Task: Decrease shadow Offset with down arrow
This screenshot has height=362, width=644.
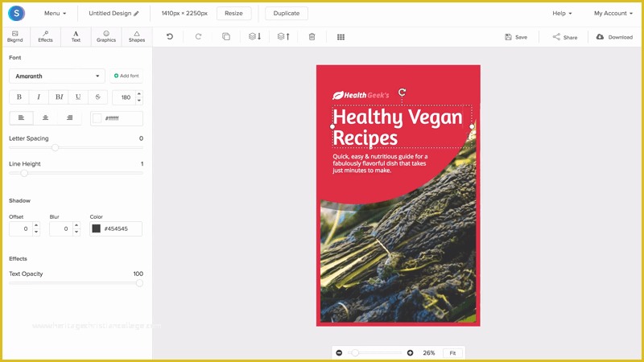Action: 36,232
